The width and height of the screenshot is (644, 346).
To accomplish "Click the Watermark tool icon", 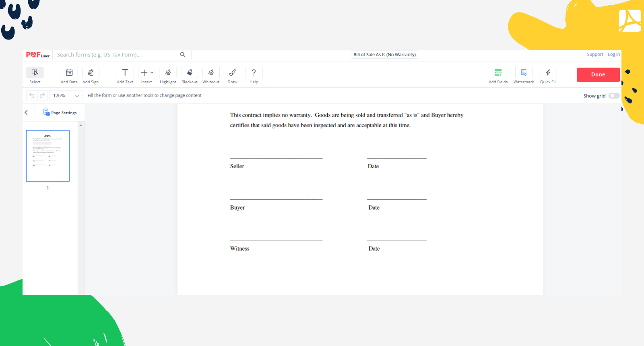I will click(524, 72).
